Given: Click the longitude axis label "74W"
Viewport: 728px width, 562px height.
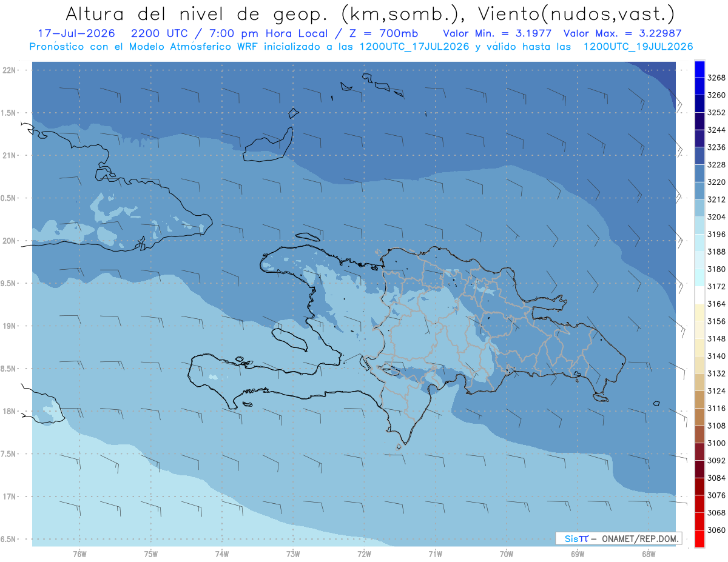Looking at the screenshot, I should click(x=222, y=554).
